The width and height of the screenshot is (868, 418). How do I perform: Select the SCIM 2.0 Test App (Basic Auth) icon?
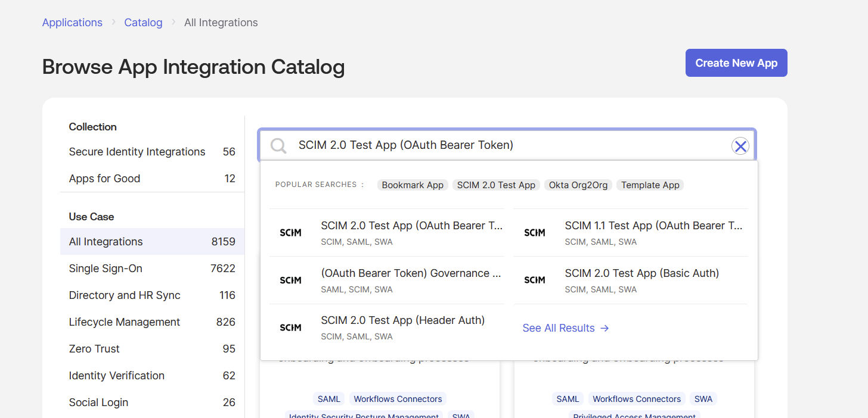tap(535, 280)
